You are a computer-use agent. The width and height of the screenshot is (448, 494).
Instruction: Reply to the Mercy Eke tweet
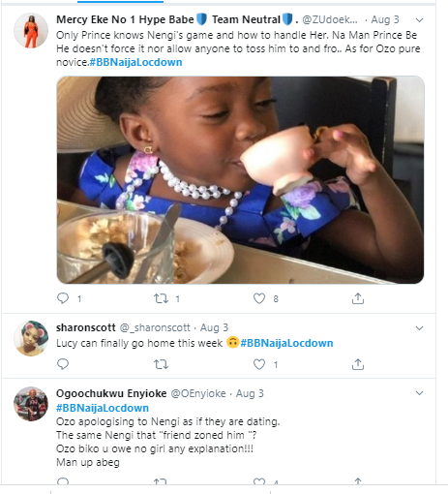(x=63, y=298)
